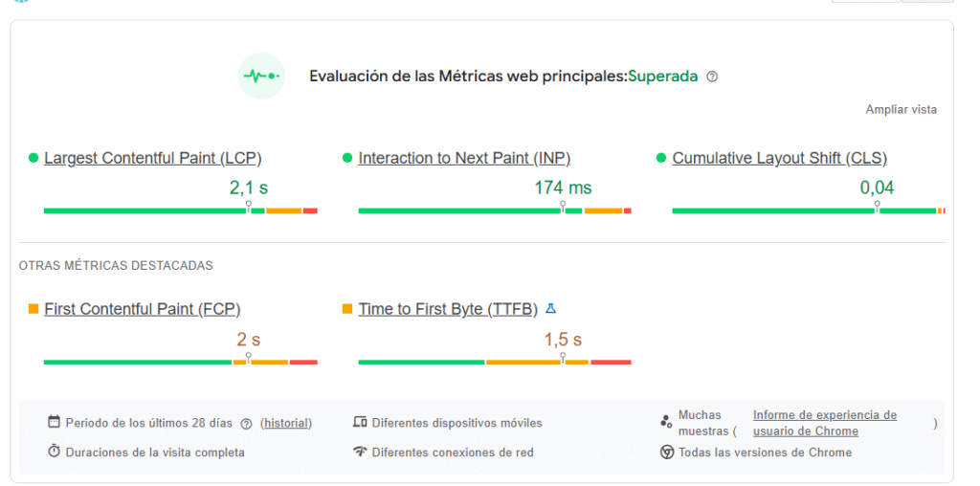
Task: Open Cumulative Layout Shift (CLS) link
Action: coord(780,158)
